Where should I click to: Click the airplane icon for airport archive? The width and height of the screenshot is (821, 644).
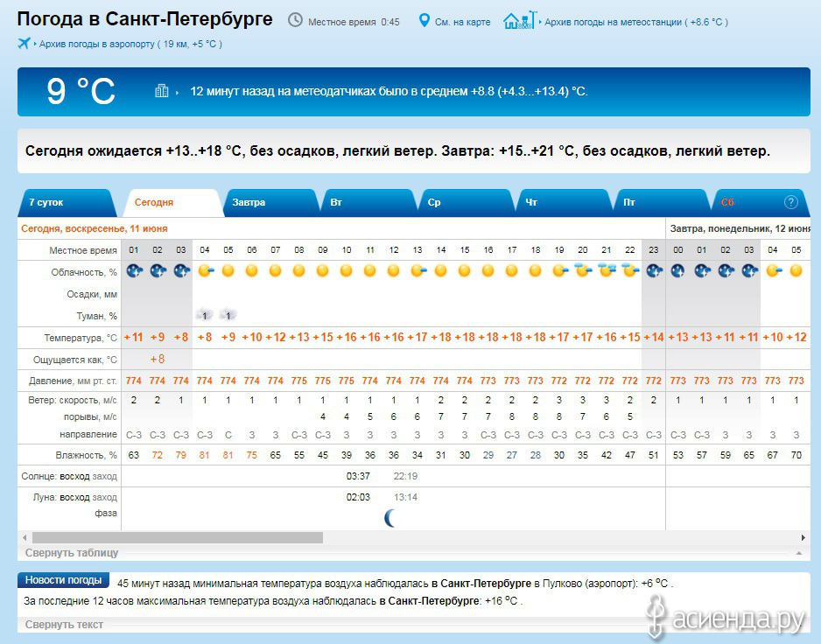(x=25, y=43)
